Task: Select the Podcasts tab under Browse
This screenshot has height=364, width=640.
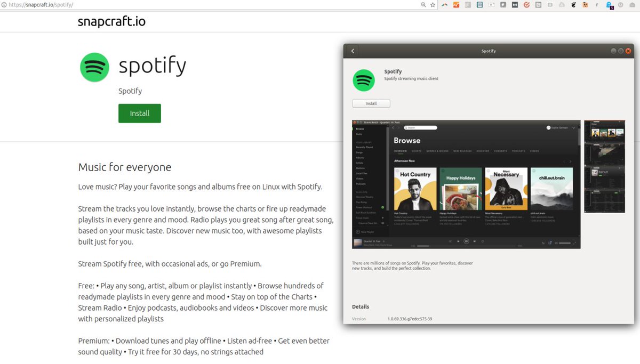Action: pyautogui.click(x=518, y=151)
